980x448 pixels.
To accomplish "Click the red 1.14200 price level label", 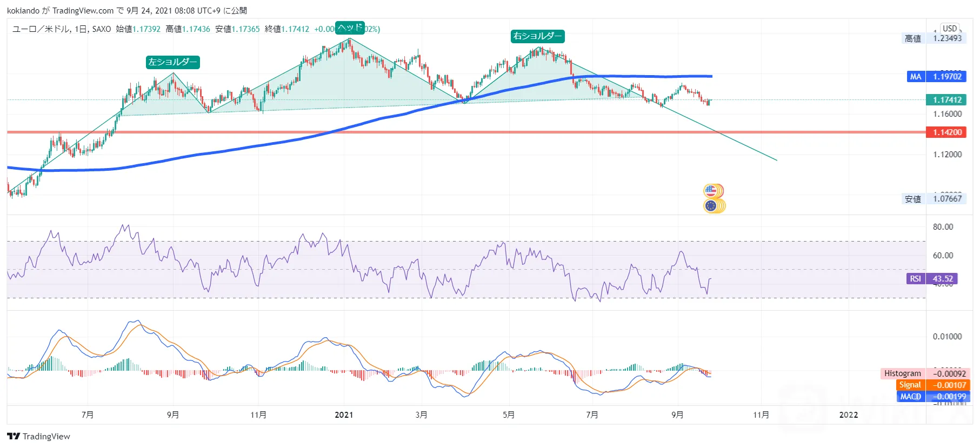I will (946, 132).
